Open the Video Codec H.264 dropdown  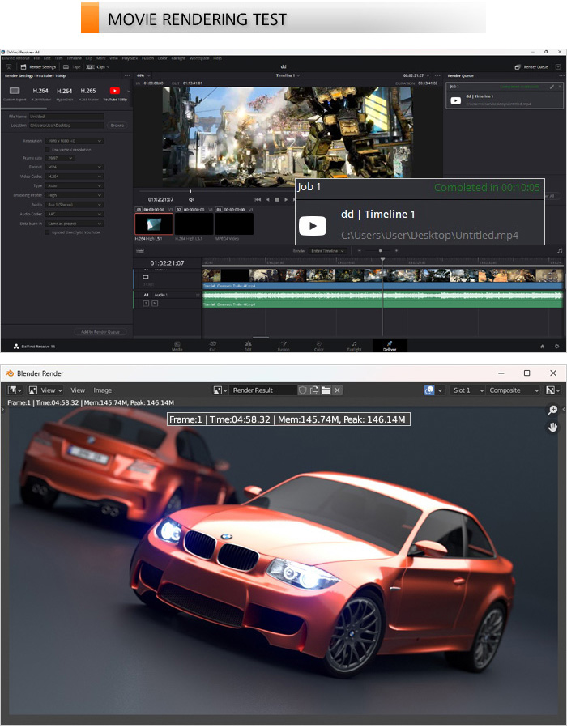(x=75, y=177)
